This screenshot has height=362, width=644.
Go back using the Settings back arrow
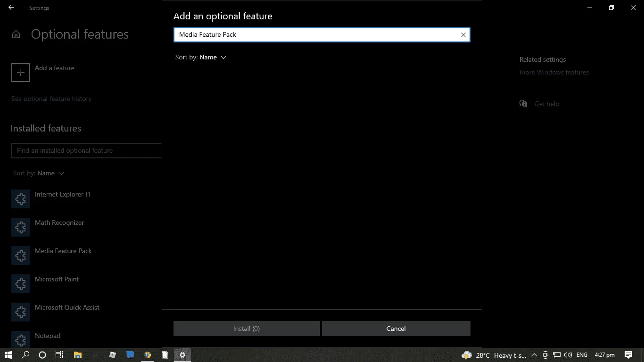tap(11, 8)
